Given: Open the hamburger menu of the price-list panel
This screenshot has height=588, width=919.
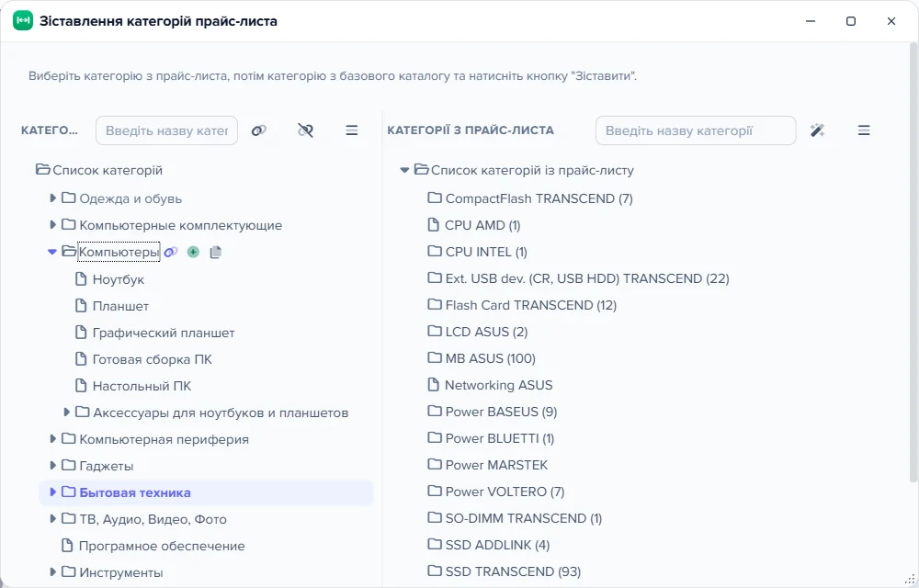Looking at the screenshot, I should (x=864, y=130).
